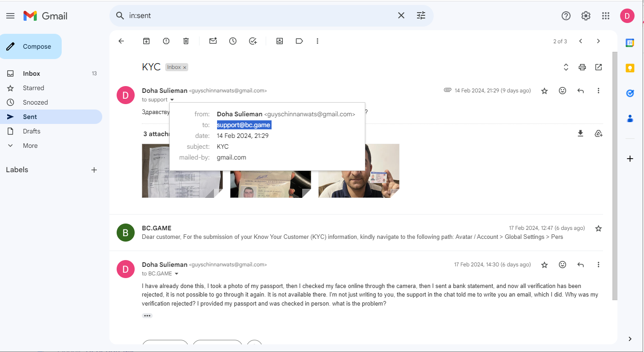644x352 pixels.
Task: Open the Google account avatar
Action: pos(627,16)
